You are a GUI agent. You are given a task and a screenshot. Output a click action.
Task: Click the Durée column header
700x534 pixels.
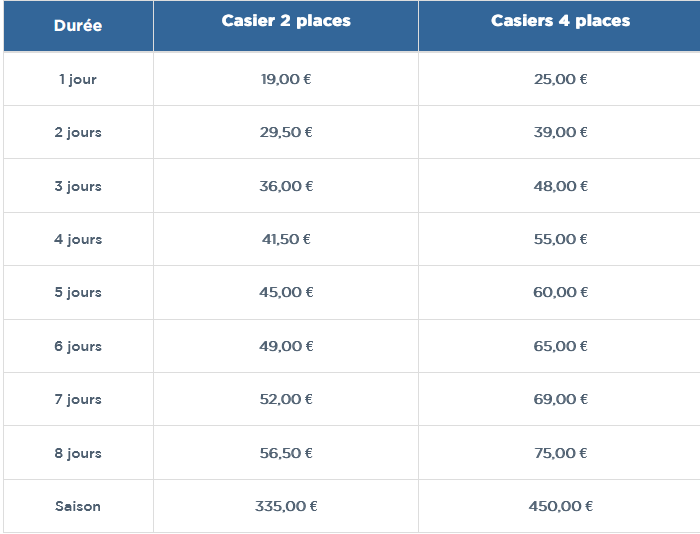pos(78,26)
